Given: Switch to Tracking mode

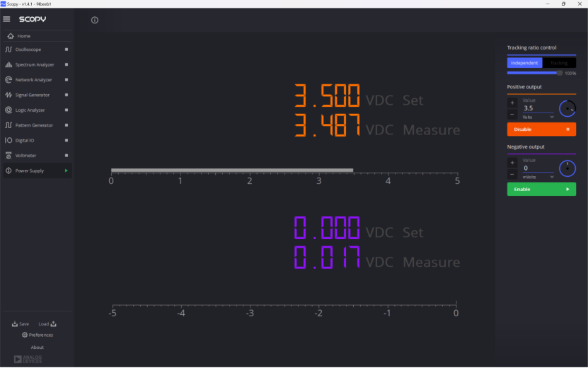Looking at the screenshot, I should pos(559,63).
